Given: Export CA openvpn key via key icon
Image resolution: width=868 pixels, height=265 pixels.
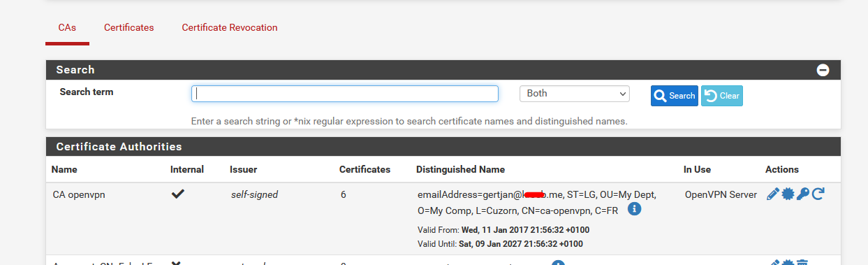Looking at the screenshot, I should pyautogui.click(x=803, y=194).
